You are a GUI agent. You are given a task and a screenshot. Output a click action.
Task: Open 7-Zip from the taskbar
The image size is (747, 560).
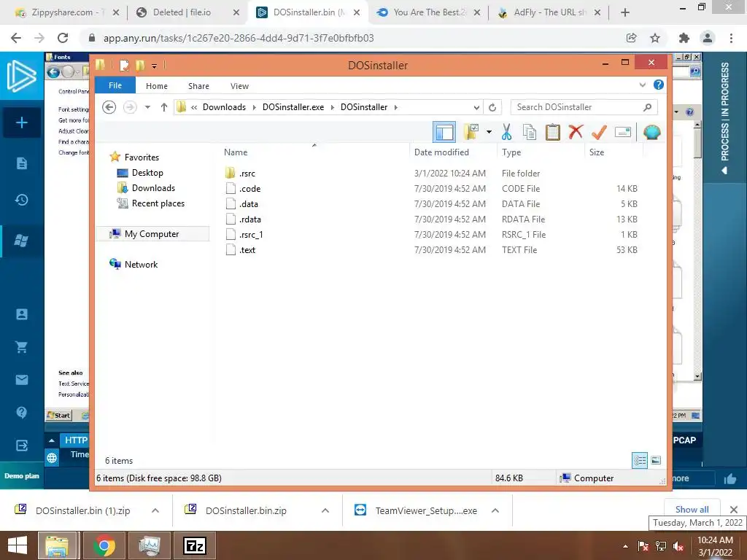pyautogui.click(x=194, y=545)
